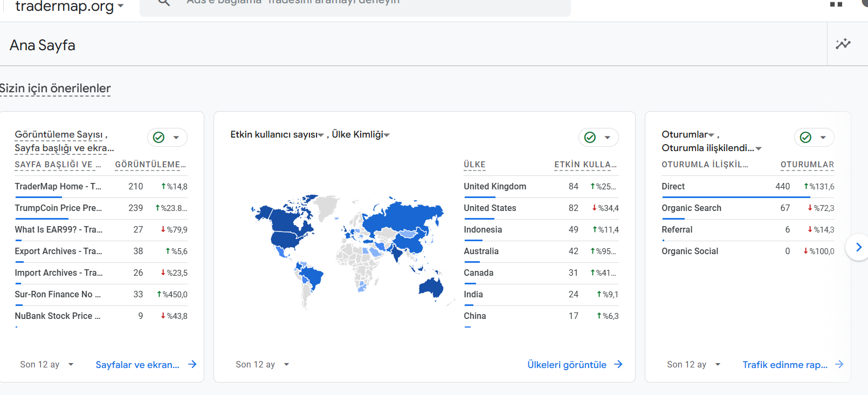Open Oturumlar metric dropdown
This screenshot has width=868, height=395.
(x=688, y=134)
